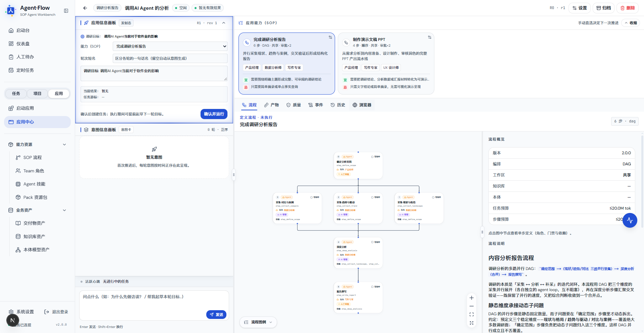Viewport: 644px width, 333px height.
Task: Collapse the 应用信息面板 chevron
Action: pyautogui.click(x=224, y=23)
